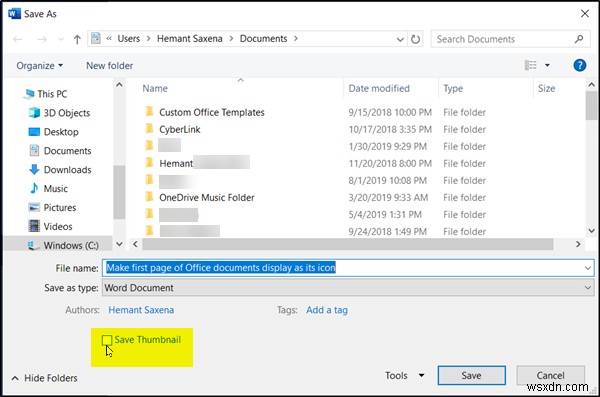Click Documents in the breadcrumb

(x=263, y=39)
